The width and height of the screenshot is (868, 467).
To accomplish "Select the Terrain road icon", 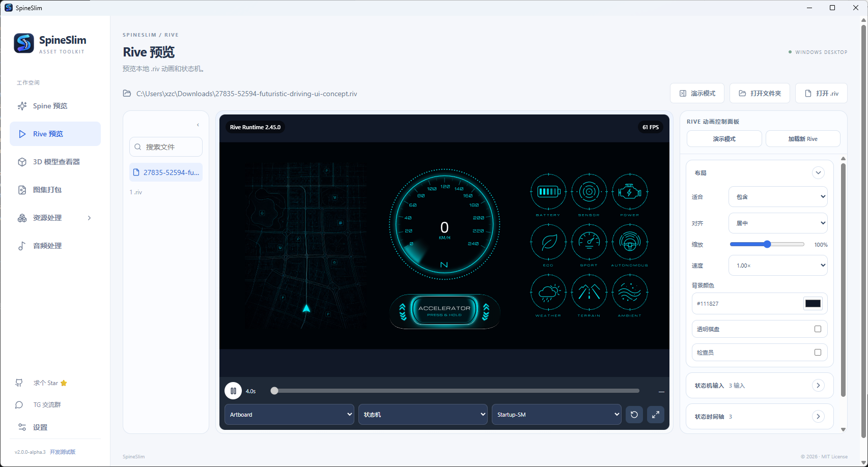I will 589,293.
